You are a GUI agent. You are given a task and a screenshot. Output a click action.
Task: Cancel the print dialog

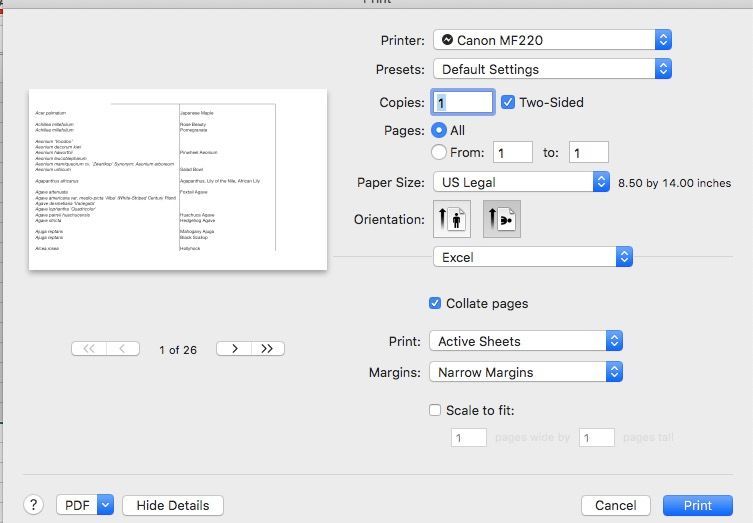pos(616,505)
